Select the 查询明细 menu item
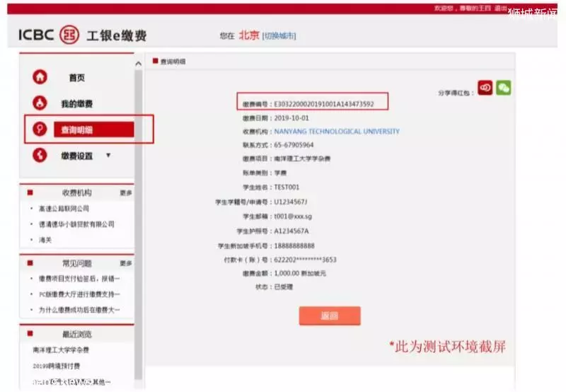The image size is (566, 392). click(x=94, y=129)
